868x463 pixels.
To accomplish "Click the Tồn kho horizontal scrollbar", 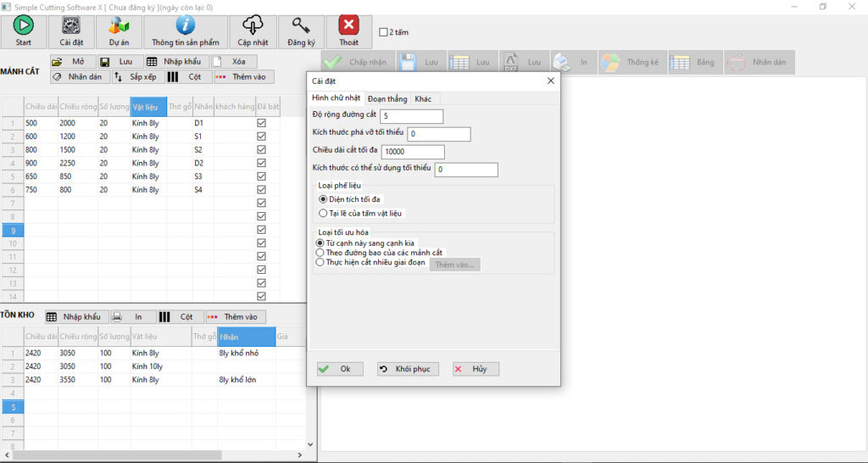I will tap(117, 455).
